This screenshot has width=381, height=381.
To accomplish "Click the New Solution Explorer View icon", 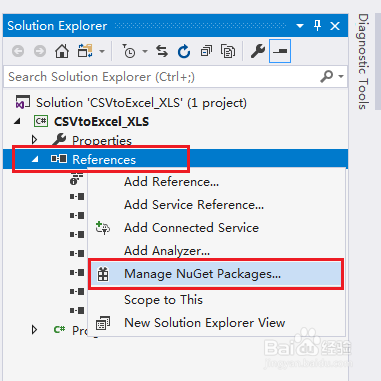I will point(103,323).
